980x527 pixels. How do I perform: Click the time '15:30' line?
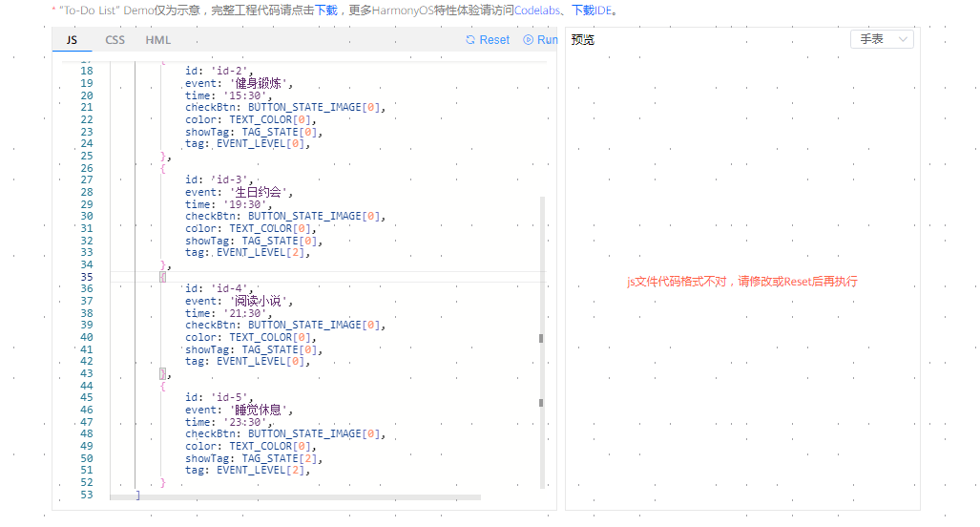pos(229,95)
